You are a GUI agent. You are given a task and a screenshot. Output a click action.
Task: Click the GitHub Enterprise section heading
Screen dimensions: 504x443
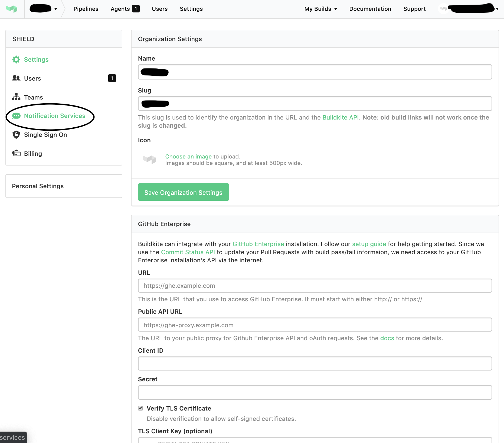164,224
